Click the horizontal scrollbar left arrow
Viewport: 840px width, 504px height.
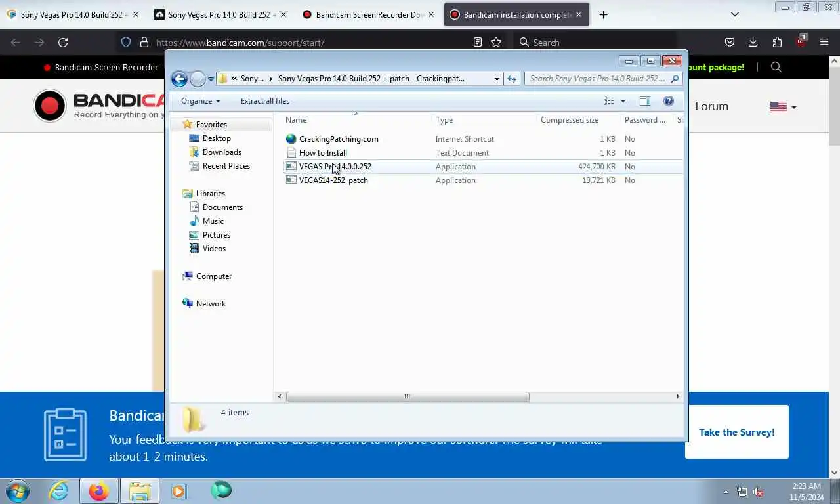pos(280,396)
